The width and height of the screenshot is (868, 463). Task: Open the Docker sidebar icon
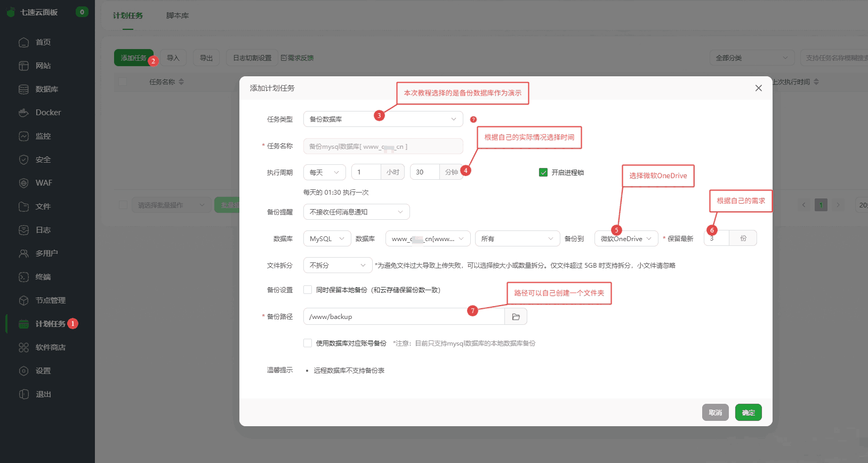tap(23, 113)
